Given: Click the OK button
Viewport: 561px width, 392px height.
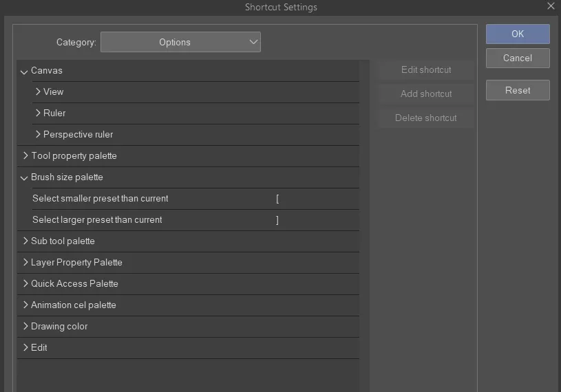Looking at the screenshot, I should click(x=518, y=34).
